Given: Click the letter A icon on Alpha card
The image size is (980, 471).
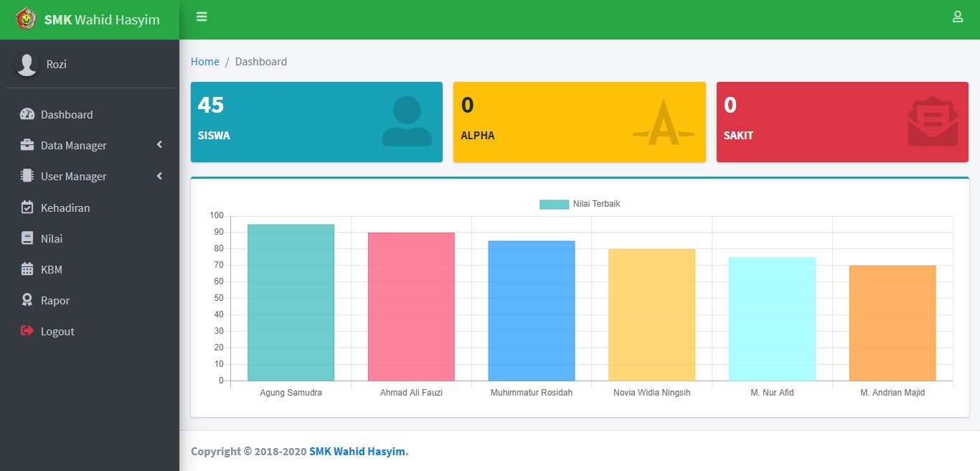Looking at the screenshot, I should (x=664, y=122).
